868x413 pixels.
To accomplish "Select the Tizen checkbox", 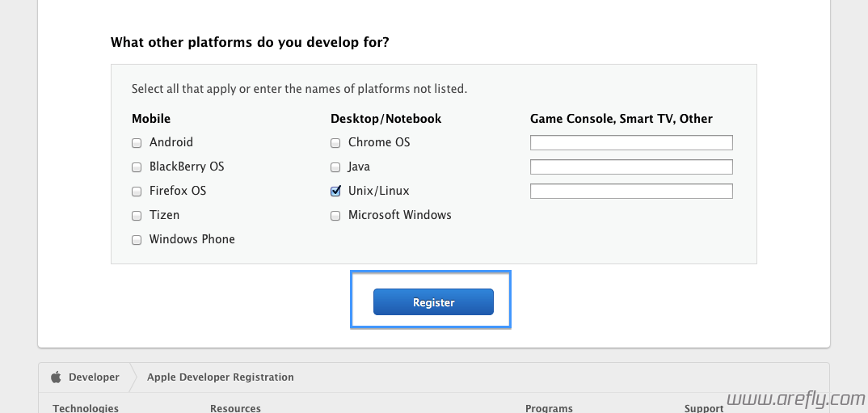I will [136, 216].
